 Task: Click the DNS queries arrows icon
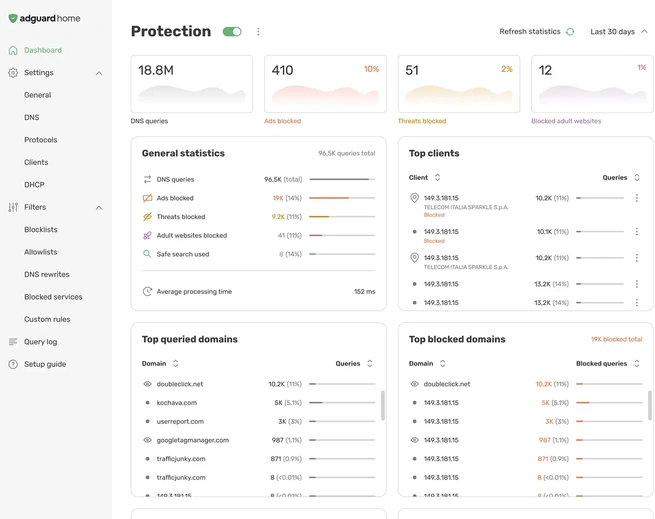pyautogui.click(x=147, y=179)
